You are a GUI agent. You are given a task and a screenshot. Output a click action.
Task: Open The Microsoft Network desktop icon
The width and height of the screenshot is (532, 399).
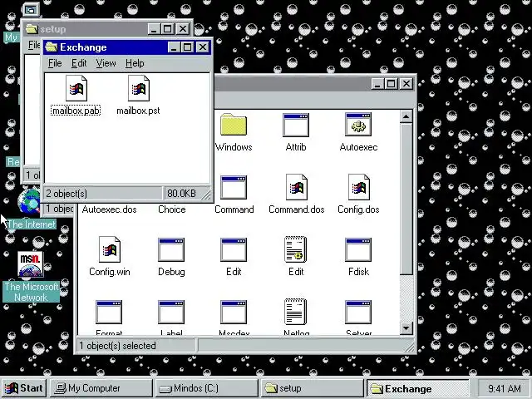tap(31, 264)
